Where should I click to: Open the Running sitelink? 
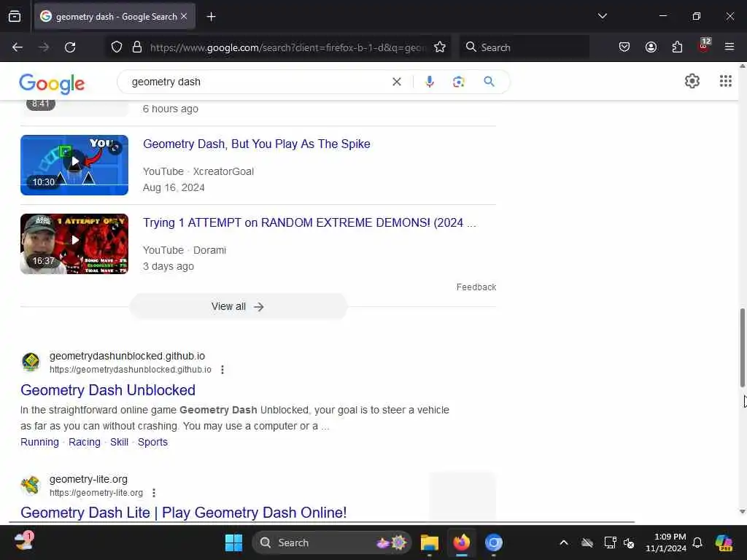[39, 442]
